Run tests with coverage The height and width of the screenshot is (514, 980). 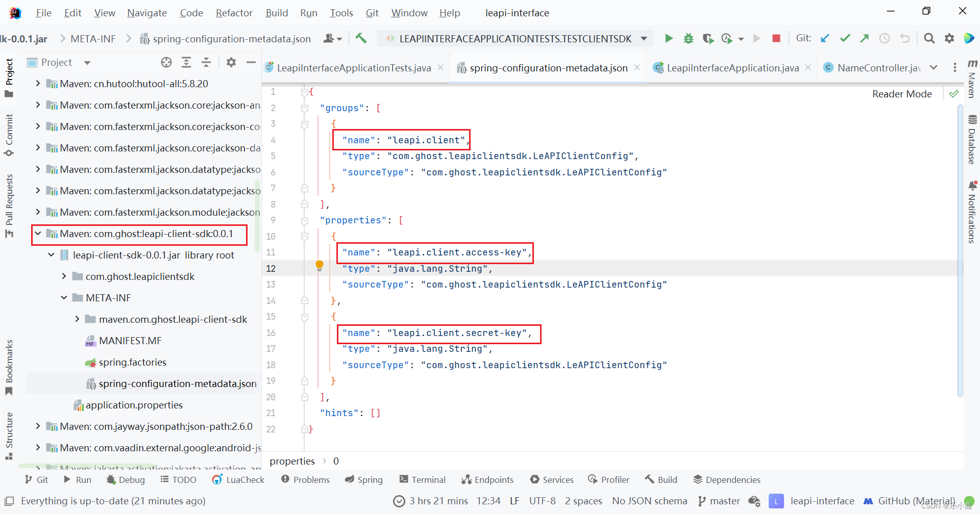click(x=708, y=38)
